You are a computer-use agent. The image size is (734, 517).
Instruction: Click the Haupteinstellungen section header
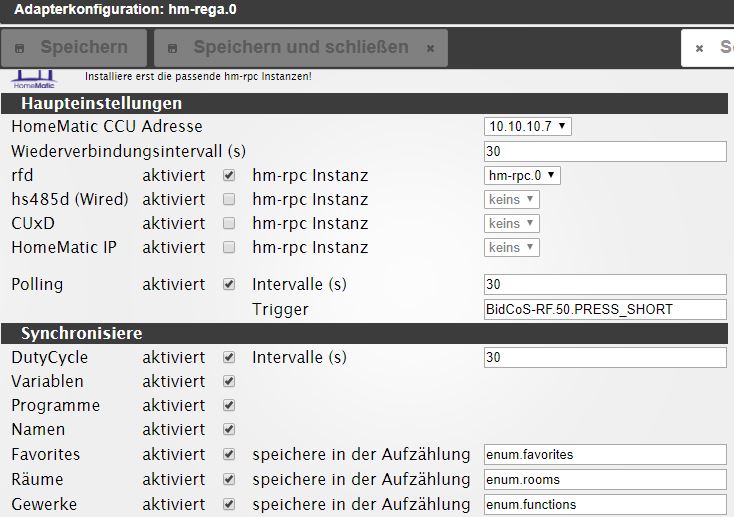point(365,103)
